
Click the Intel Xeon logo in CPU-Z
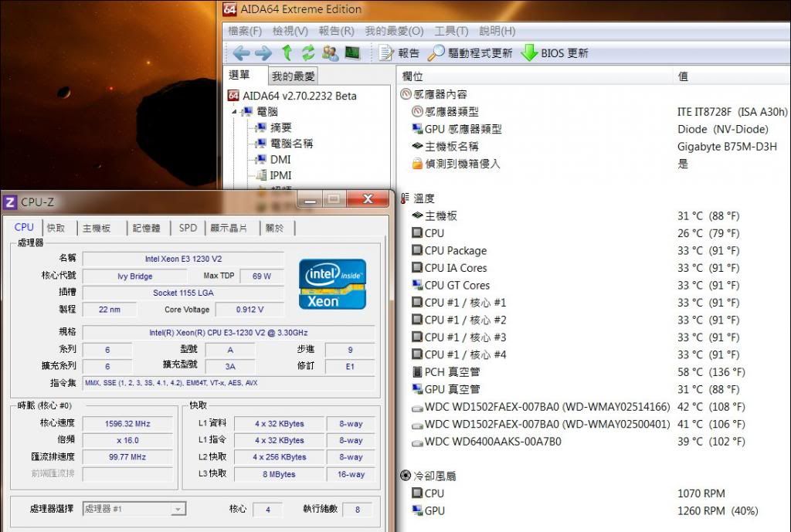[332, 284]
